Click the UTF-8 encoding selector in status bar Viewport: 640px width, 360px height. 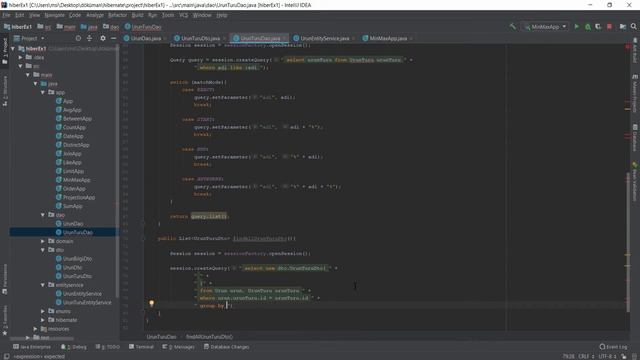click(607, 356)
